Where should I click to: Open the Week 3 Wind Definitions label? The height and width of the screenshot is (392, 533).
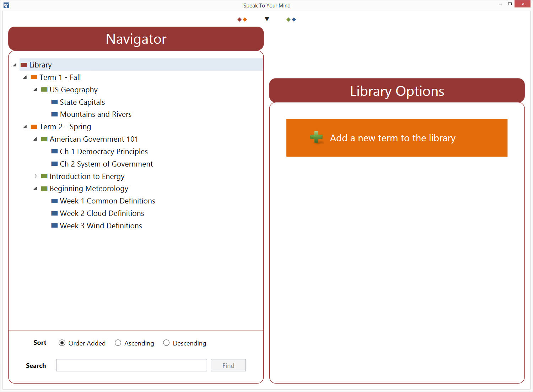click(x=101, y=226)
